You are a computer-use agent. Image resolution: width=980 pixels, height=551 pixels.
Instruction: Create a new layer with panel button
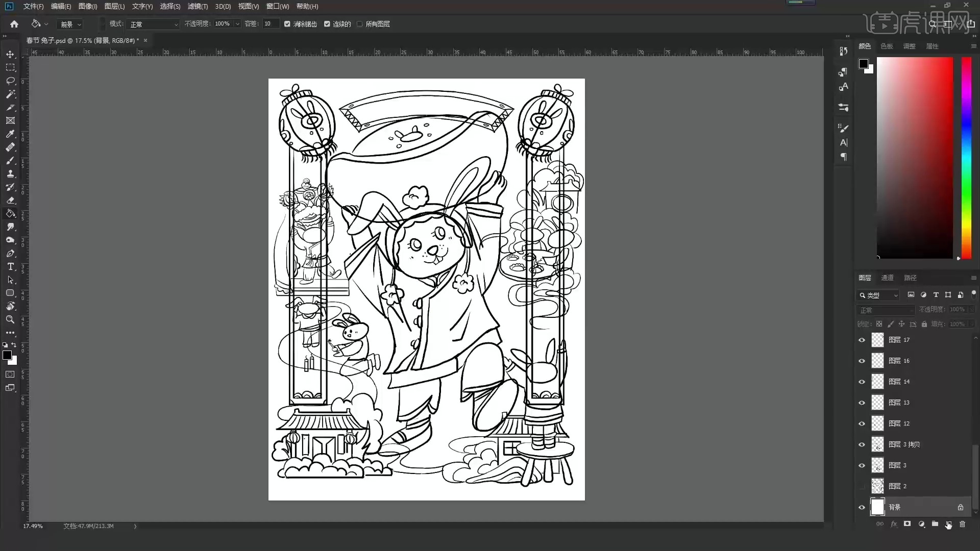[948, 524]
